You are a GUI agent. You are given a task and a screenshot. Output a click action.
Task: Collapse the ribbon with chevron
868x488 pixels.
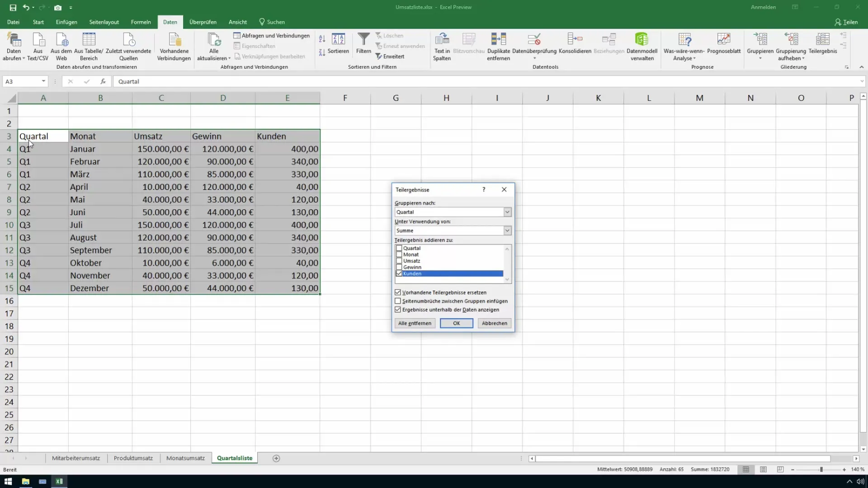pos(861,67)
